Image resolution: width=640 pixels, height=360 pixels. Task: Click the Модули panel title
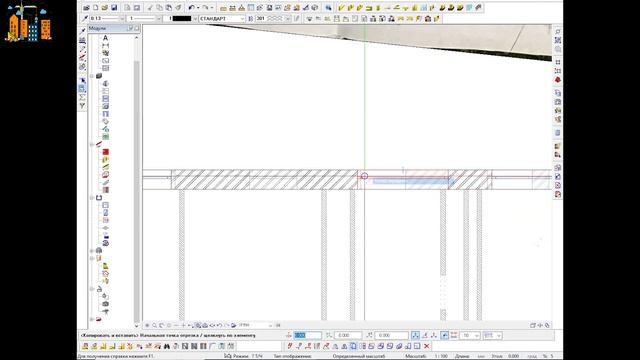97,28
